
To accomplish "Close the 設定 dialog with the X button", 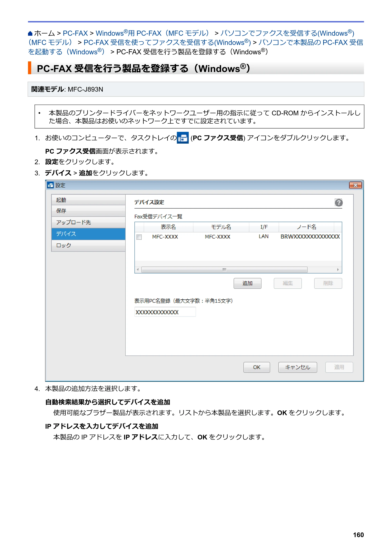I will [x=355, y=185].
